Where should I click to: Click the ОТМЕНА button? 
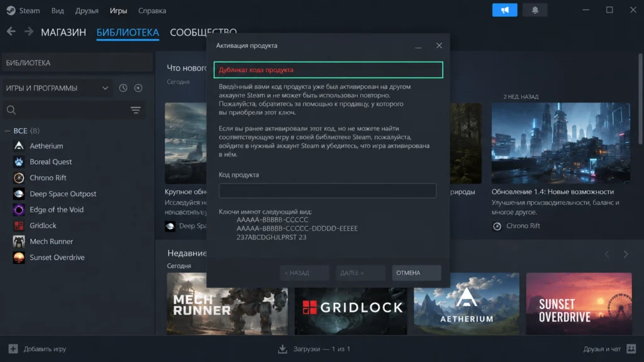(416, 273)
